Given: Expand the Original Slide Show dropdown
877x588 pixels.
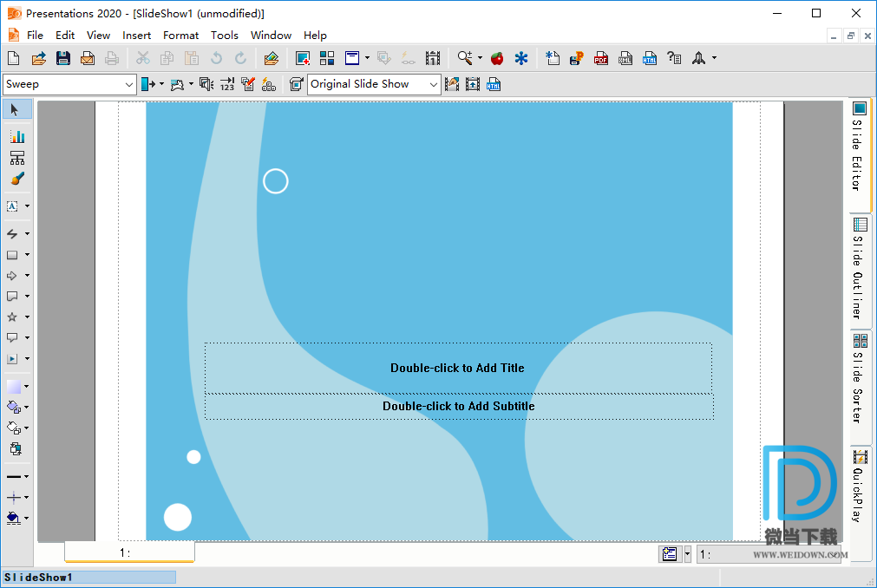Looking at the screenshot, I should tap(434, 84).
